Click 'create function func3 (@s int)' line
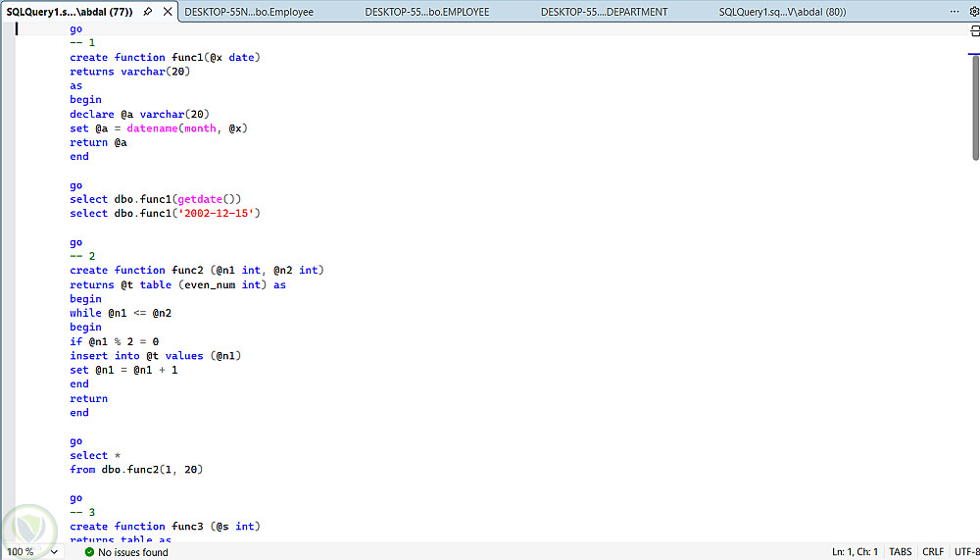This screenshot has height=560, width=980. tap(165, 527)
